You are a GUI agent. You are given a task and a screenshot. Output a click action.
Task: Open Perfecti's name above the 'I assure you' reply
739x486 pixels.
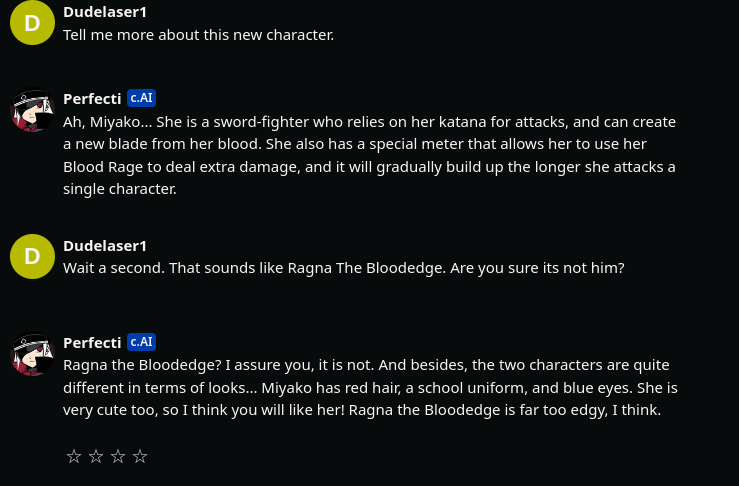click(92, 343)
